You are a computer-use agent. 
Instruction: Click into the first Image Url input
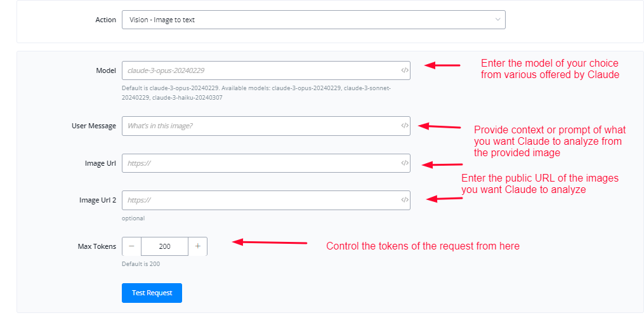click(260, 163)
